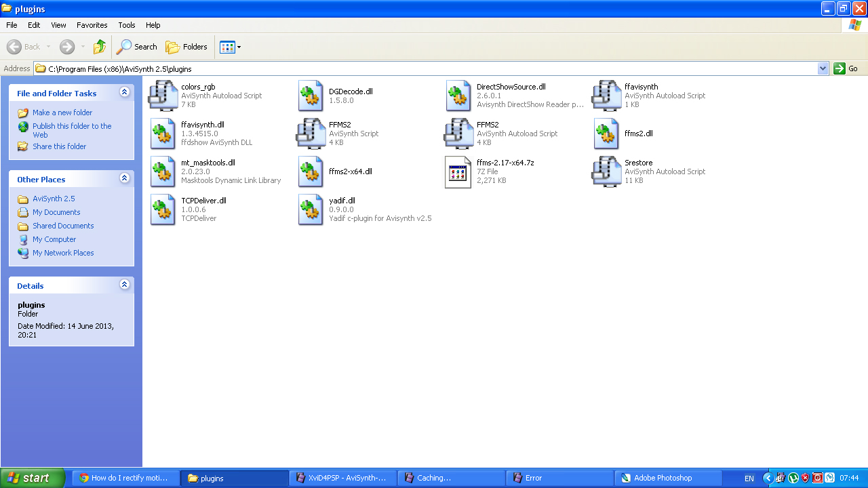Select 'Yadif c-plugin for Avisynth v2.5' text
Screen dimensions: 868x488
point(380,219)
